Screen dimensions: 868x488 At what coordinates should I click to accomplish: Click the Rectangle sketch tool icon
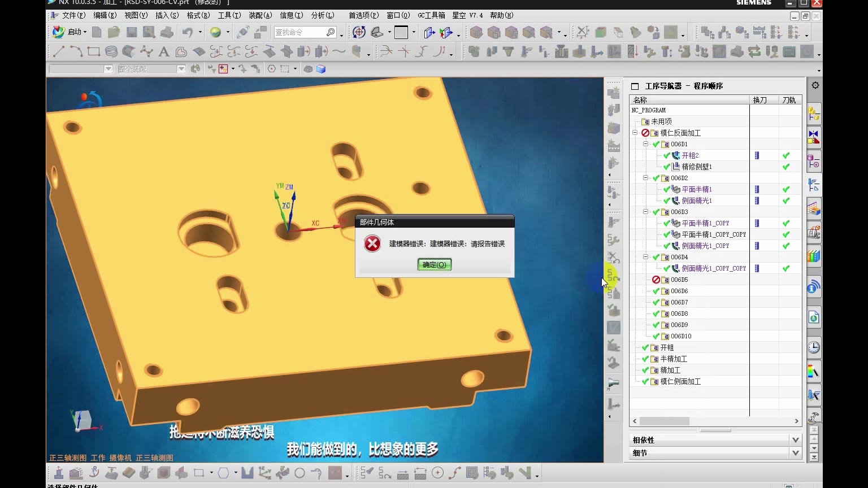coord(94,52)
